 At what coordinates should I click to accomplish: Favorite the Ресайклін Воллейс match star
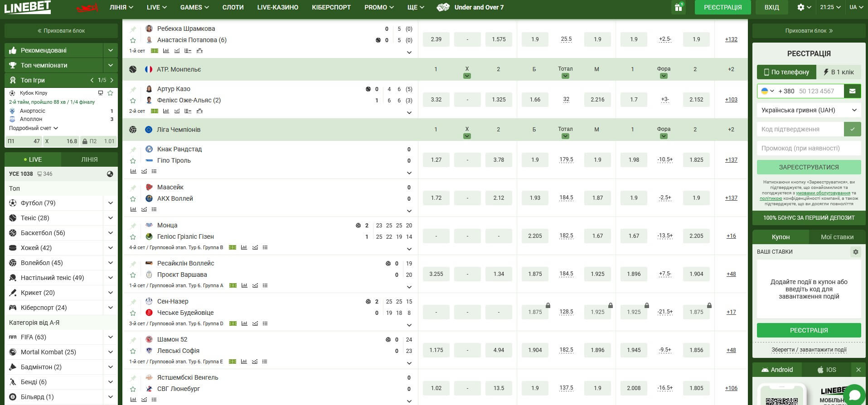[133, 275]
